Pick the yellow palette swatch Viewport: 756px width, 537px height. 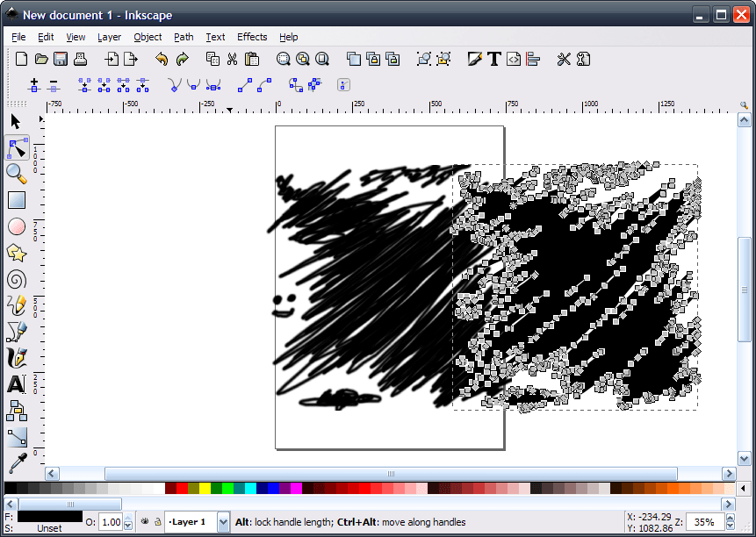pyautogui.click(x=205, y=488)
